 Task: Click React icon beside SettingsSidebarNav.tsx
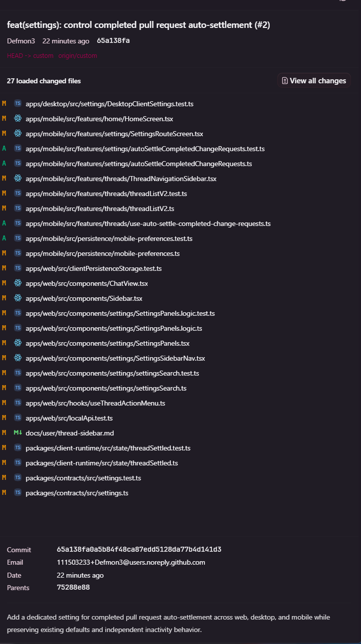[x=18, y=358]
